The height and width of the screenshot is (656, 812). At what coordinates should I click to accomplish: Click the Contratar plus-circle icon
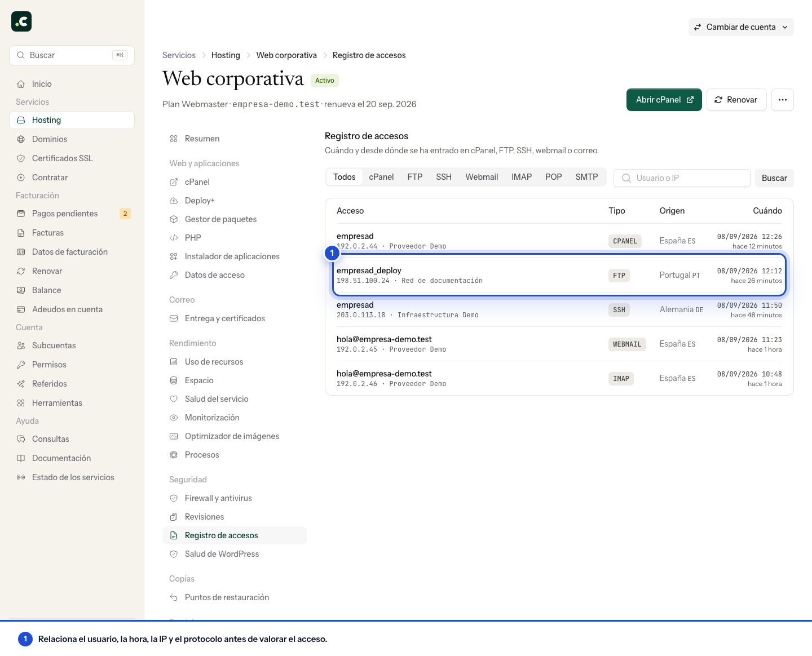(x=21, y=178)
